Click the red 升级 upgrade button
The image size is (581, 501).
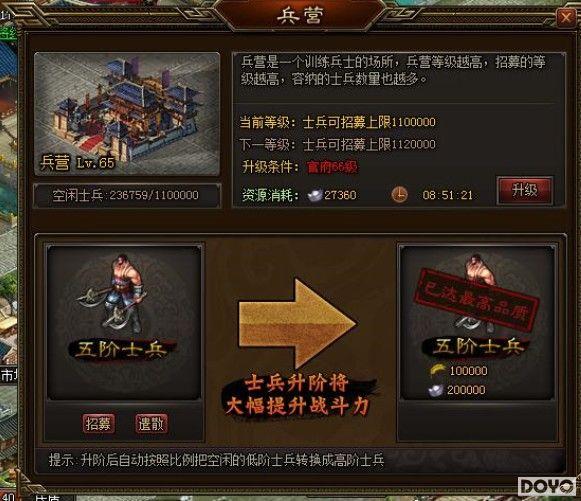click(525, 190)
